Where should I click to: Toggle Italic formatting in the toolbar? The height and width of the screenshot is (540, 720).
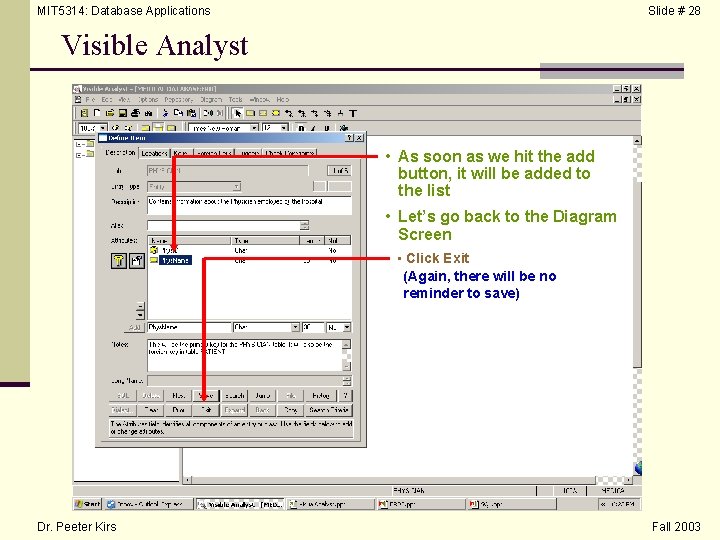pyautogui.click(x=314, y=128)
